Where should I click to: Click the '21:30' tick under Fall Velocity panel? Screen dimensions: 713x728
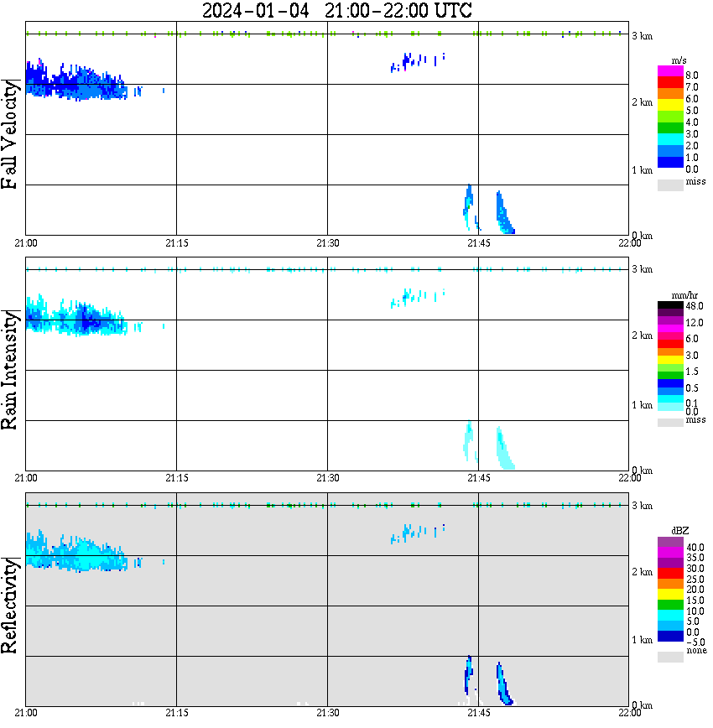tap(328, 243)
